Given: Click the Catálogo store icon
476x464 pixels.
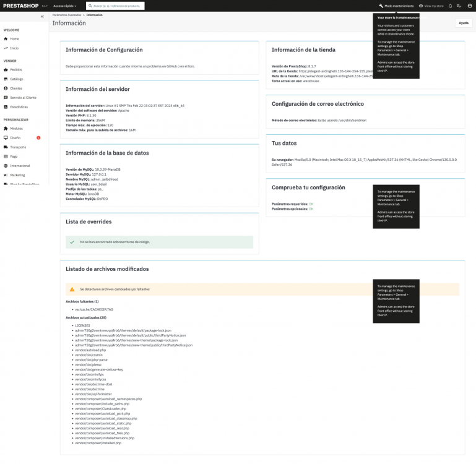Looking at the screenshot, I should pyautogui.click(x=6, y=79).
